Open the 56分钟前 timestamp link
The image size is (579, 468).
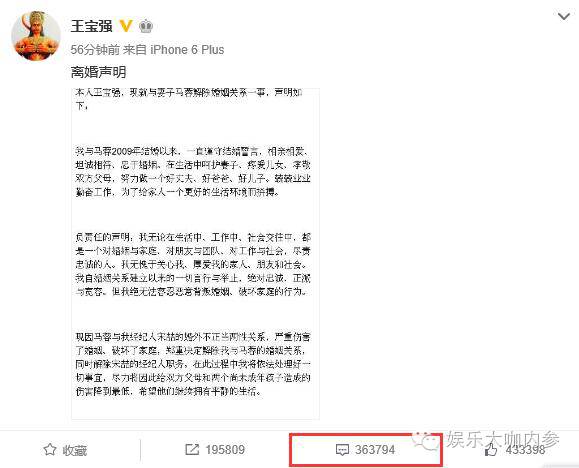[x=95, y=49]
